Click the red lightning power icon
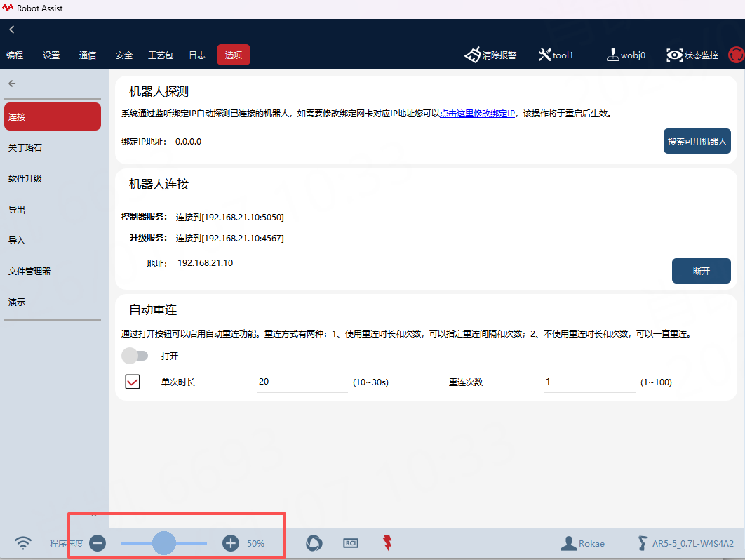 click(387, 542)
